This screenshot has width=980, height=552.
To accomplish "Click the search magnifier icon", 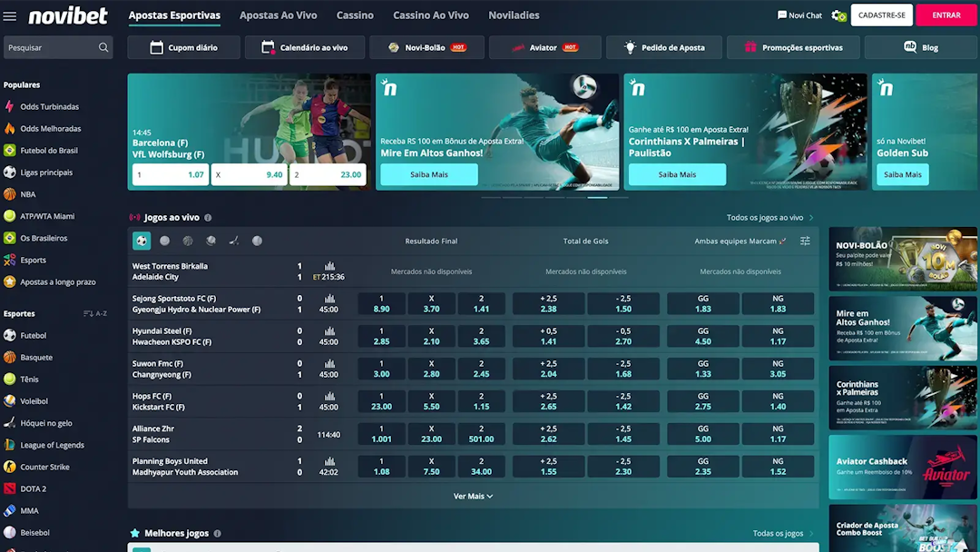I will click(103, 47).
